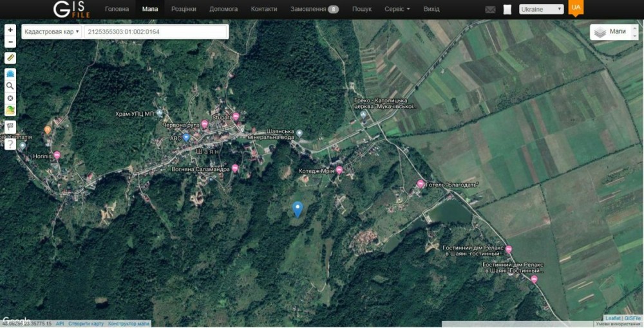Click the Шаян village label
This screenshot has height=328, width=644.
tap(207, 151)
